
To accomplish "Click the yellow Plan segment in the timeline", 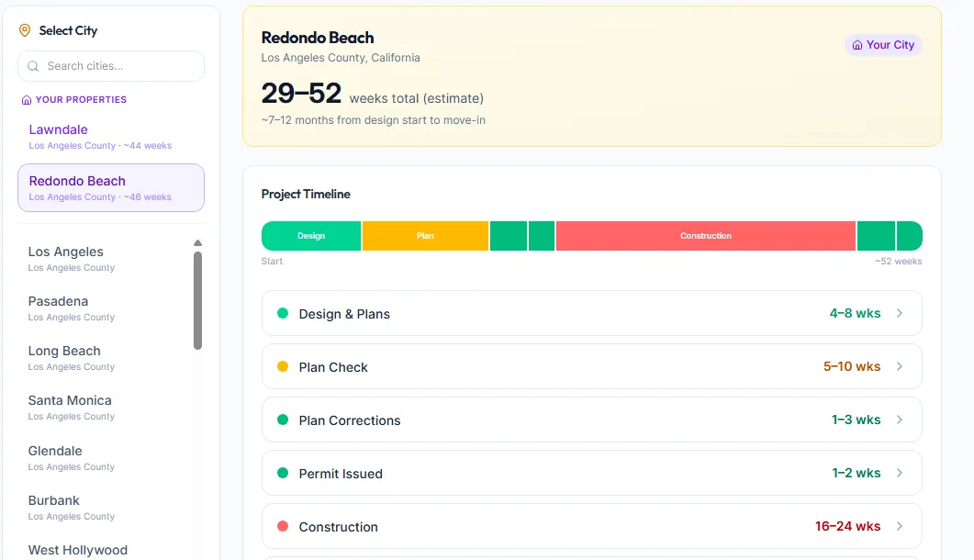I will (x=426, y=236).
